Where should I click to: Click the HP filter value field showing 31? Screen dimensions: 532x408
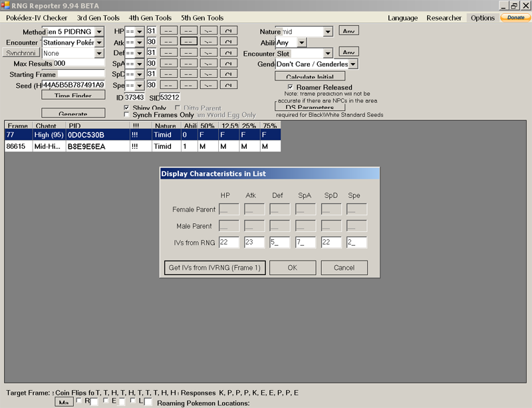click(152, 31)
